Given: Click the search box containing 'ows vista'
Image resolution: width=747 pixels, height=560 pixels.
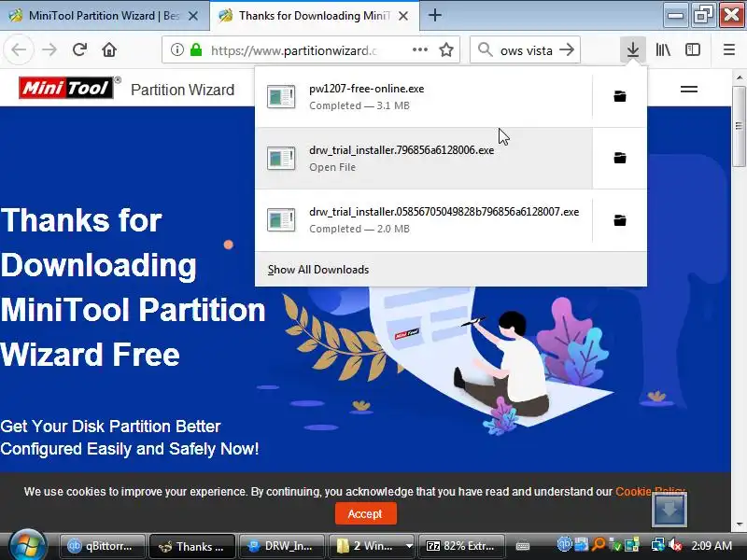Looking at the screenshot, I should click(526, 50).
